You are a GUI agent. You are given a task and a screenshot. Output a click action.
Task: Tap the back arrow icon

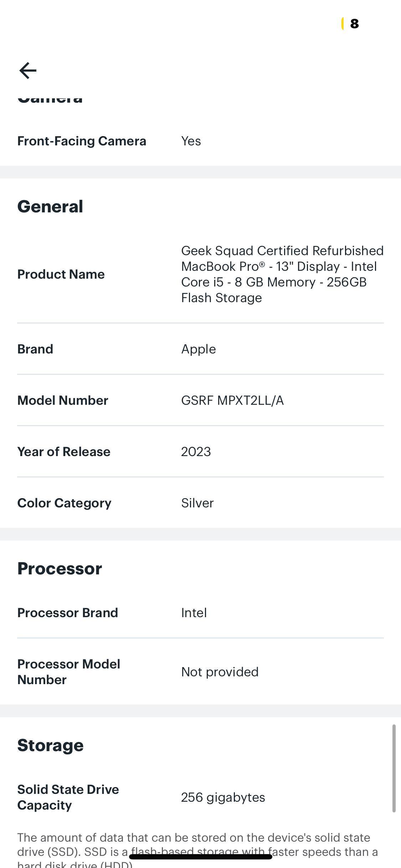(28, 70)
